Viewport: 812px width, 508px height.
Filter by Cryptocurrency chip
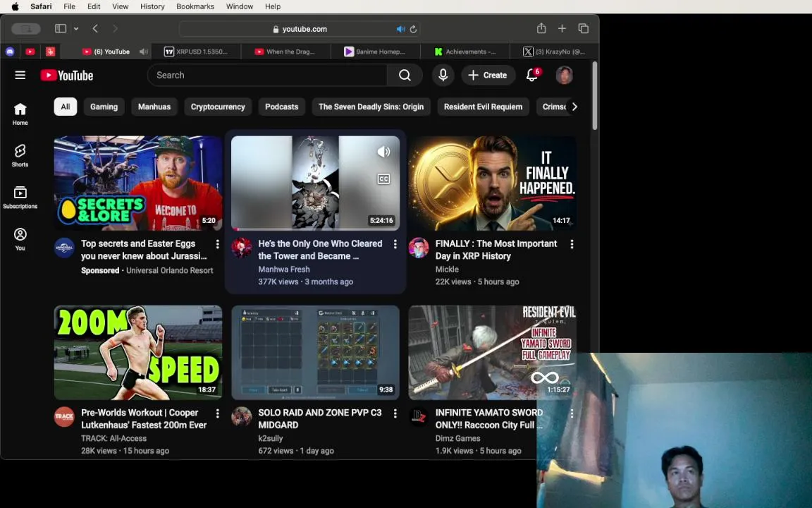218,107
